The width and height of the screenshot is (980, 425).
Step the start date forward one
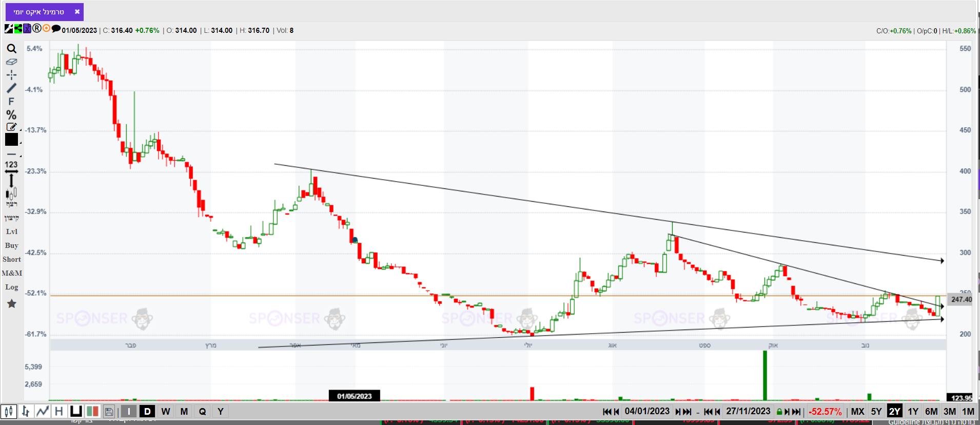coord(678,412)
